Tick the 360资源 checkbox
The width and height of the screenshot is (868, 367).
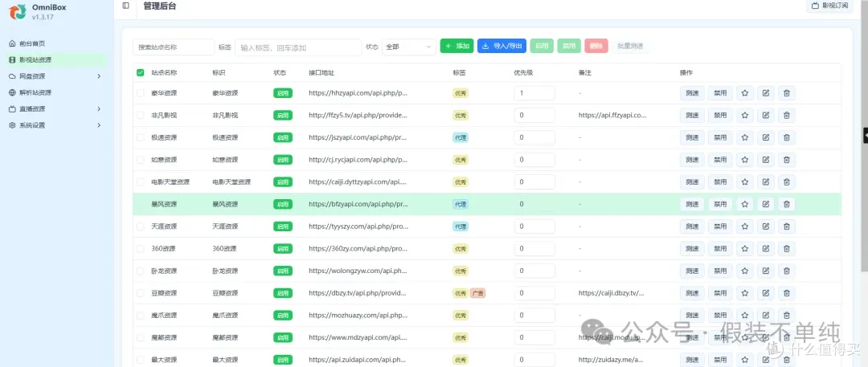140,248
